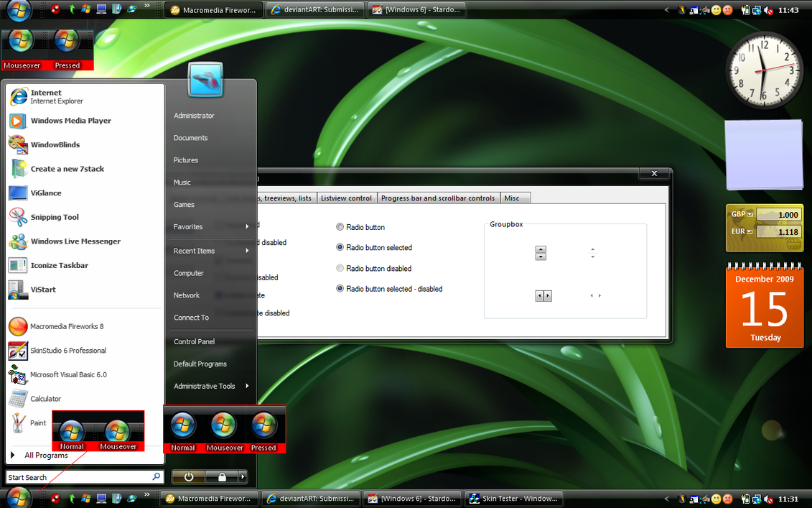Click the magnifier icon in Start Search
This screenshot has width=812, height=508.
coord(157,476)
